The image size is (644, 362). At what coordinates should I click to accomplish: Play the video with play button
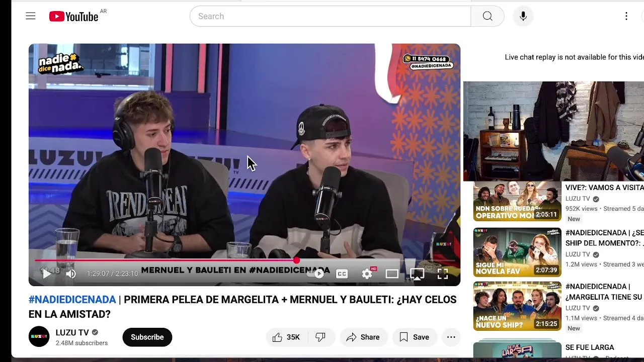point(46,274)
